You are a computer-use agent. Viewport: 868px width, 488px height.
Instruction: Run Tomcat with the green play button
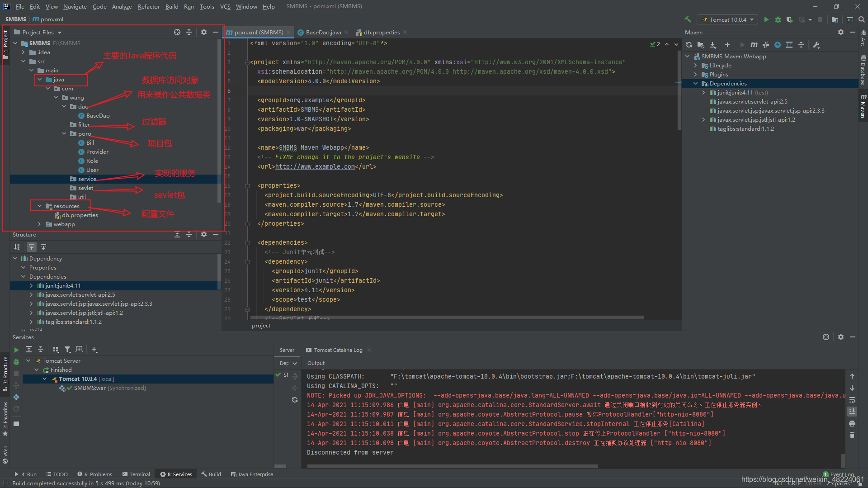point(766,19)
